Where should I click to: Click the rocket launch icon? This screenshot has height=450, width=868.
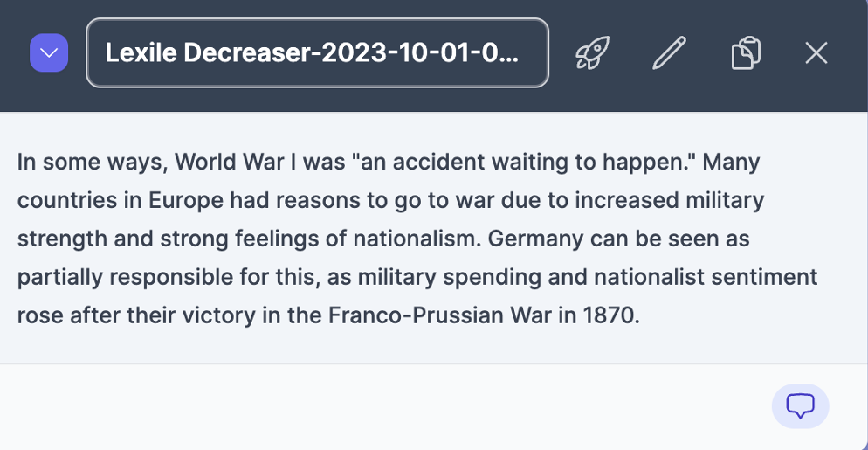(x=591, y=54)
